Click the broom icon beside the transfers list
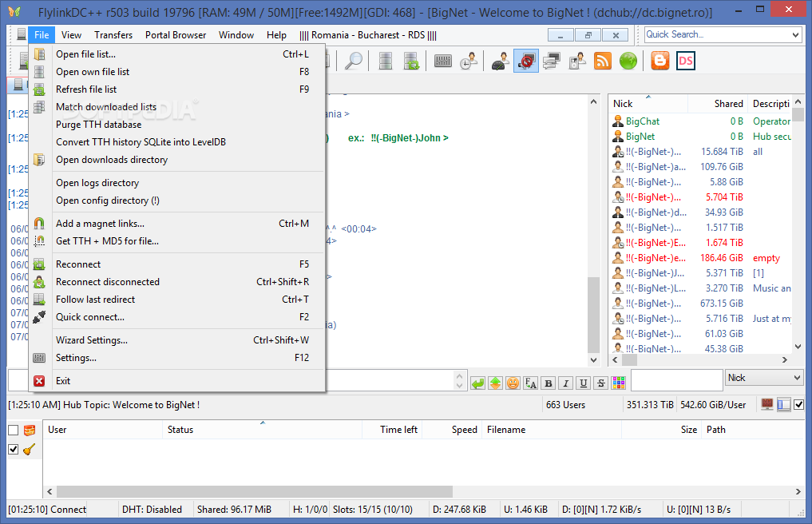This screenshot has height=524, width=812. tap(30, 450)
